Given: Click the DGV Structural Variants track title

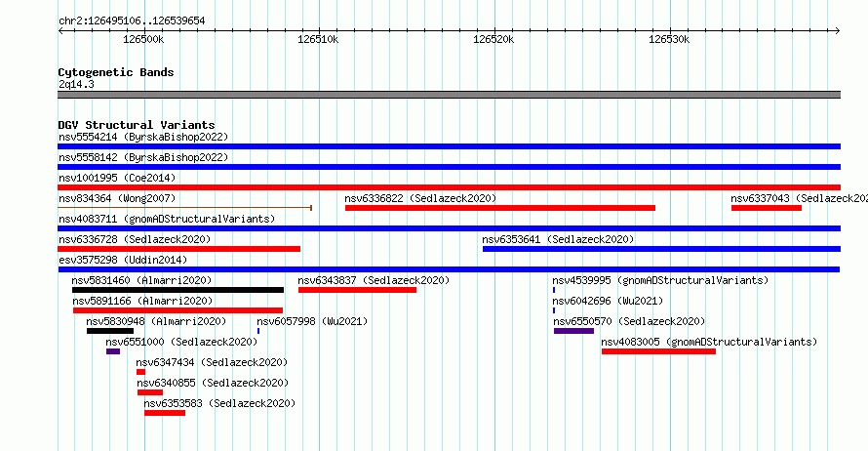Looking at the screenshot, I should (137, 125).
